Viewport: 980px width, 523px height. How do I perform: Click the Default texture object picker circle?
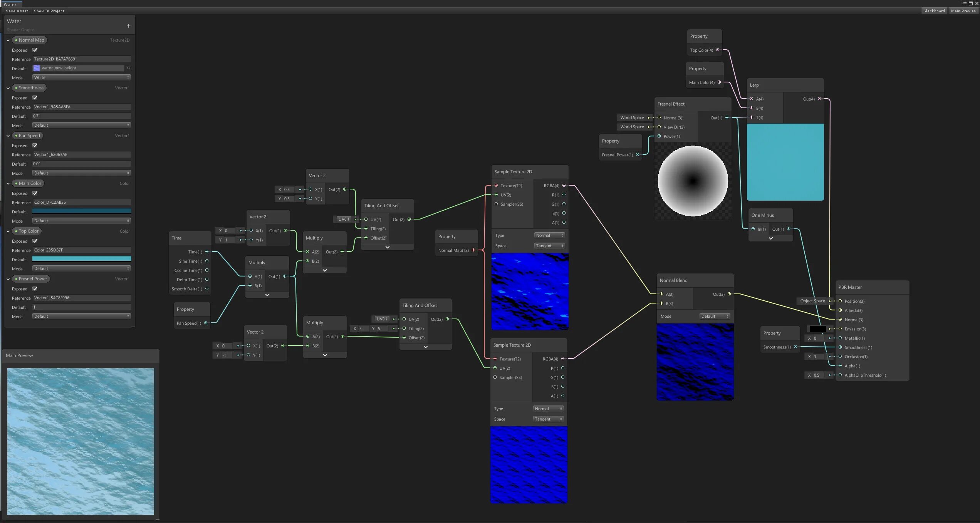tap(129, 68)
